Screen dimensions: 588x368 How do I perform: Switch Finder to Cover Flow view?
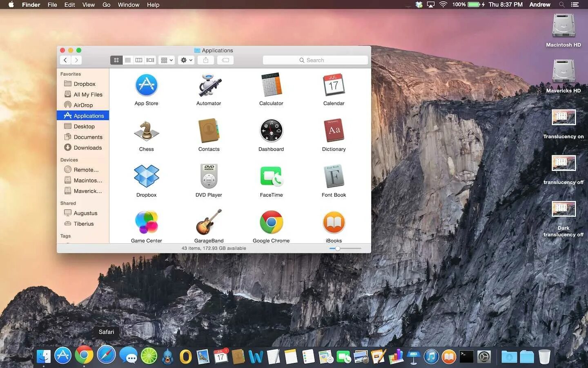(150, 60)
